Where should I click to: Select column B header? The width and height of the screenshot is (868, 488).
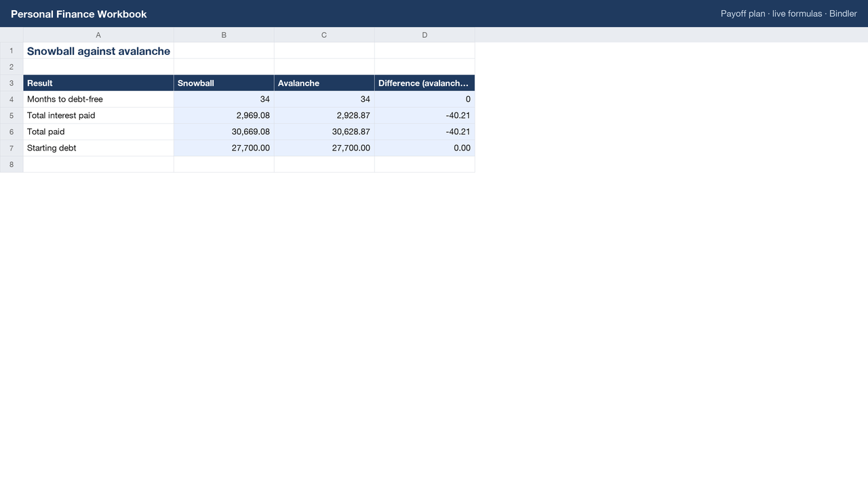pos(224,35)
